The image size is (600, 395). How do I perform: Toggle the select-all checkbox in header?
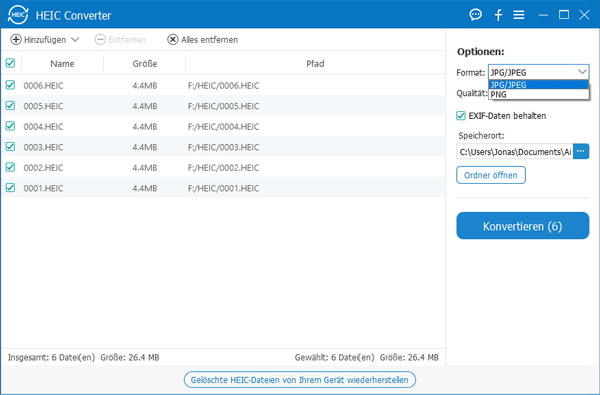click(x=10, y=63)
